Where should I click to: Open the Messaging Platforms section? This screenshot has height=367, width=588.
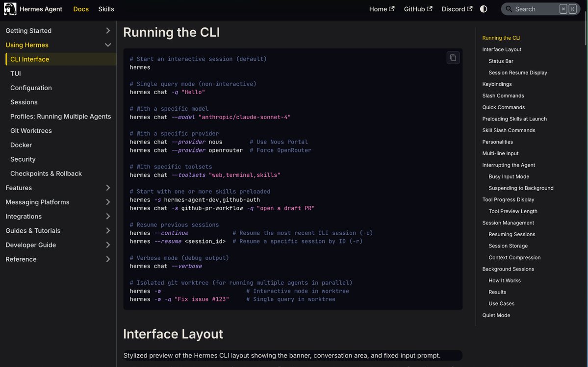pos(37,202)
